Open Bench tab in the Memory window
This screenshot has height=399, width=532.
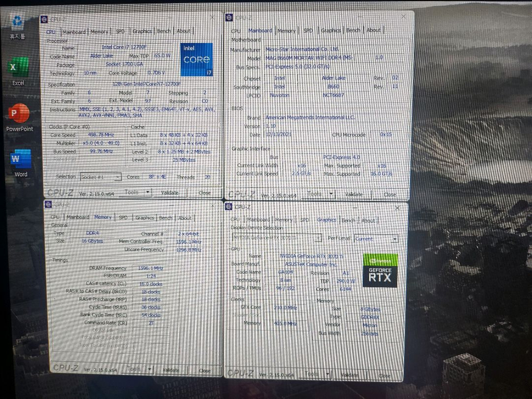[165, 218]
